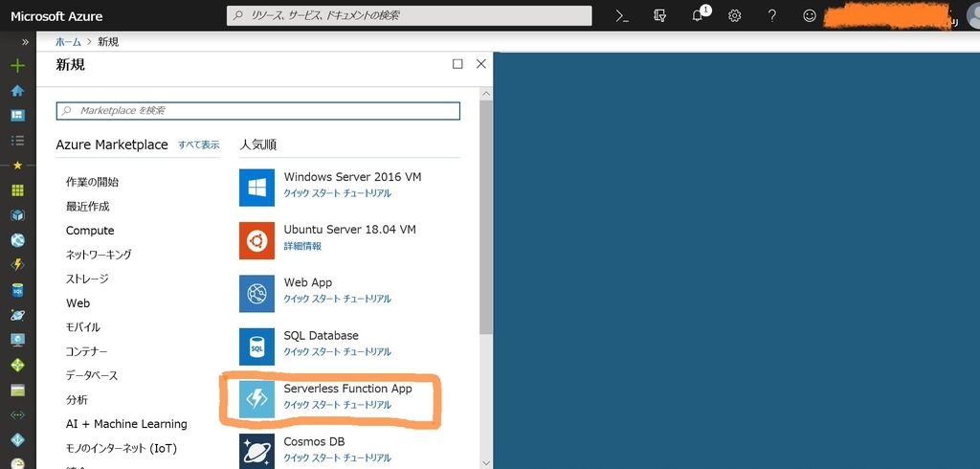Click the Ubuntu Server 18.04 VM icon

pos(256,240)
